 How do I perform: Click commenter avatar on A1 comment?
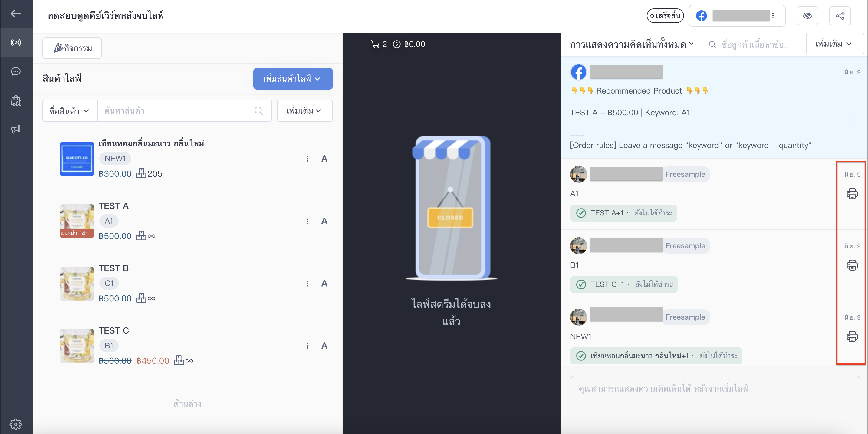click(579, 174)
